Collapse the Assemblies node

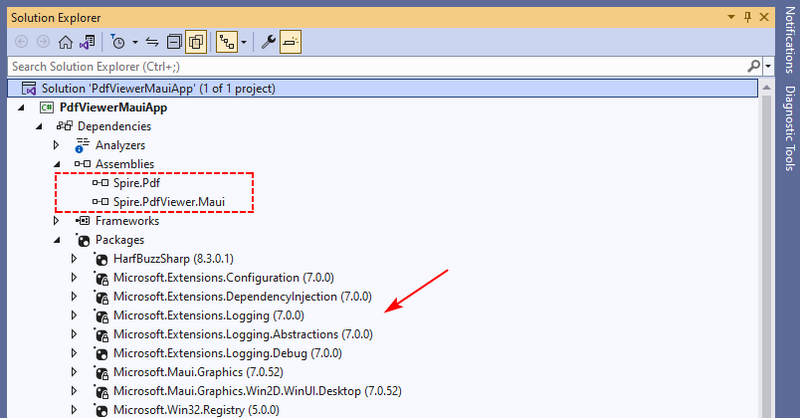point(57,164)
